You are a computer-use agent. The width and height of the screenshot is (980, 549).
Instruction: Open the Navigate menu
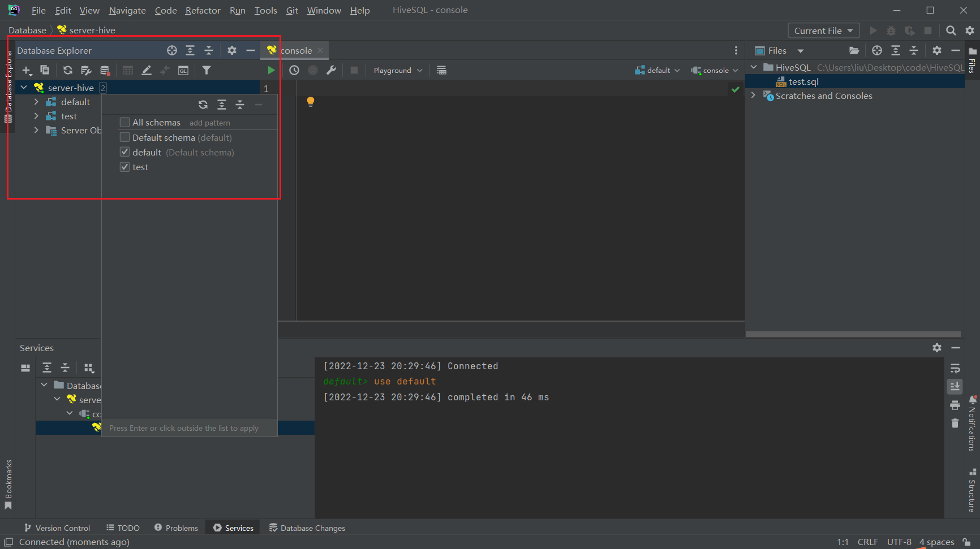(x=127, y=10)
